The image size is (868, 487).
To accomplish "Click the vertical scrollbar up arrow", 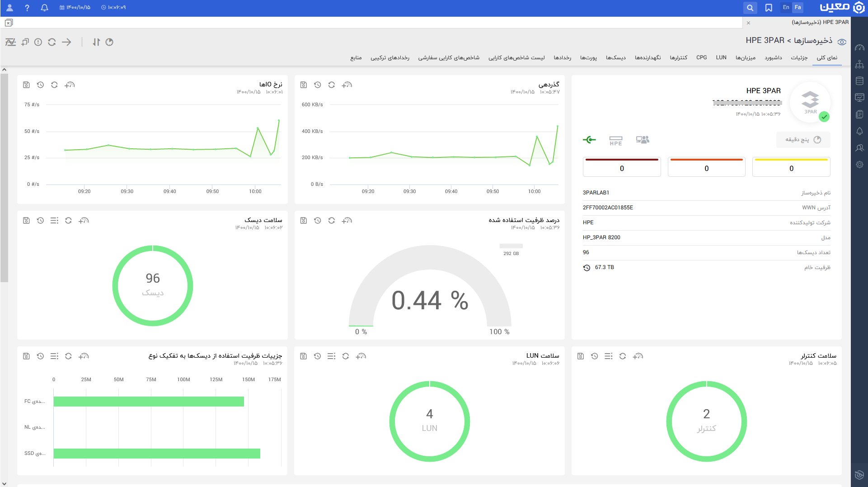I will 4,70.
